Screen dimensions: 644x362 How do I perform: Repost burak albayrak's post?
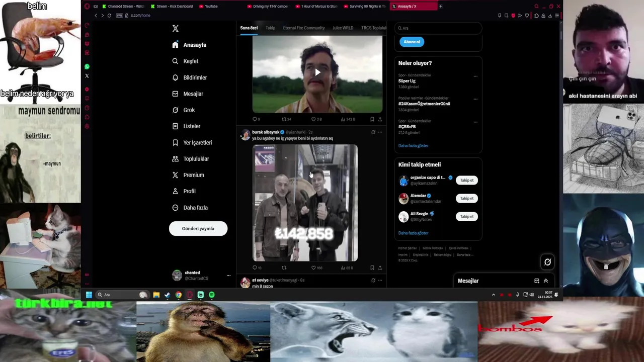284,267
